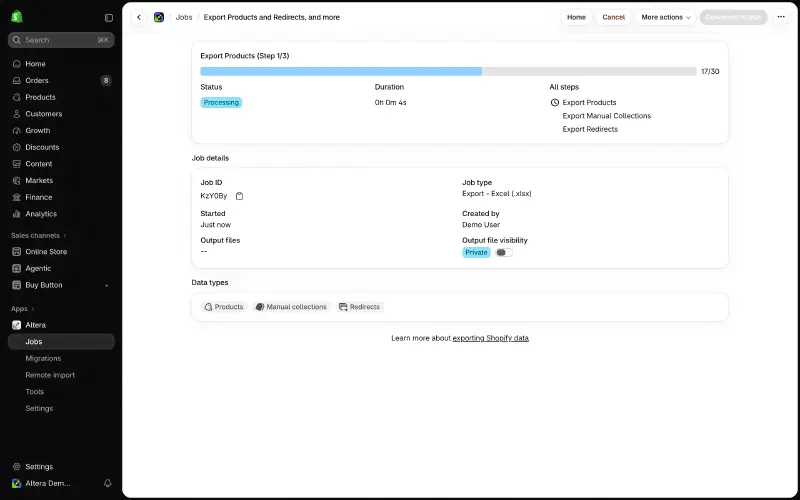Screen dimensions: 800x500
Task: Click the export progress bar
Action: (x=448, y=71)
